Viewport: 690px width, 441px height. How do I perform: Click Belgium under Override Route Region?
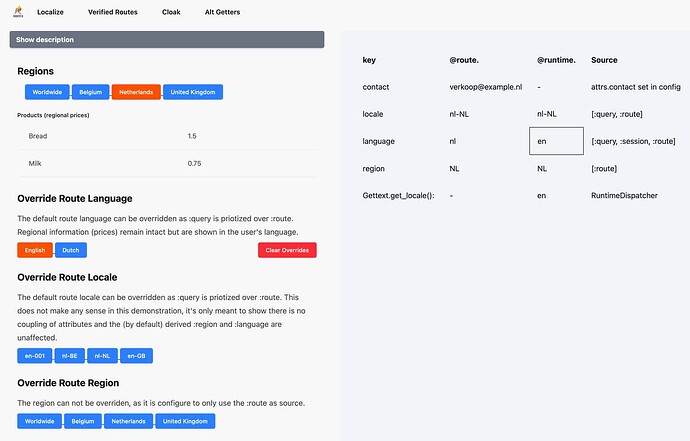pyautogui.click(x=83, y=421)
